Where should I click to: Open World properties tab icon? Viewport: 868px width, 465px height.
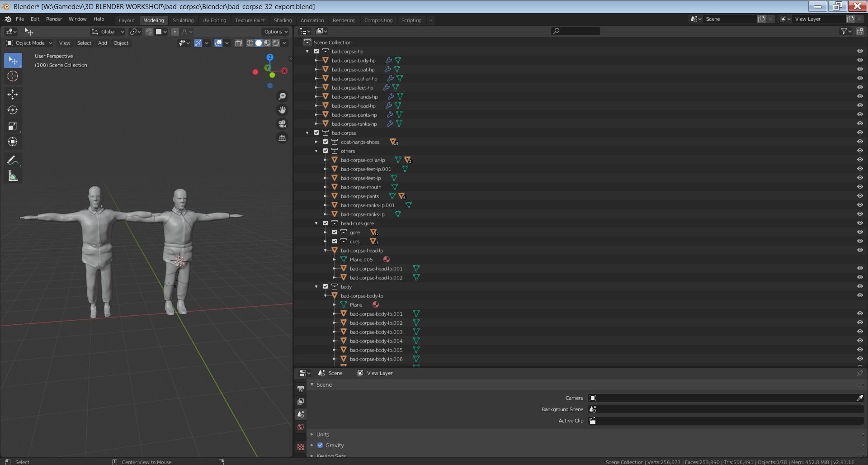click(x=301, y=427)
